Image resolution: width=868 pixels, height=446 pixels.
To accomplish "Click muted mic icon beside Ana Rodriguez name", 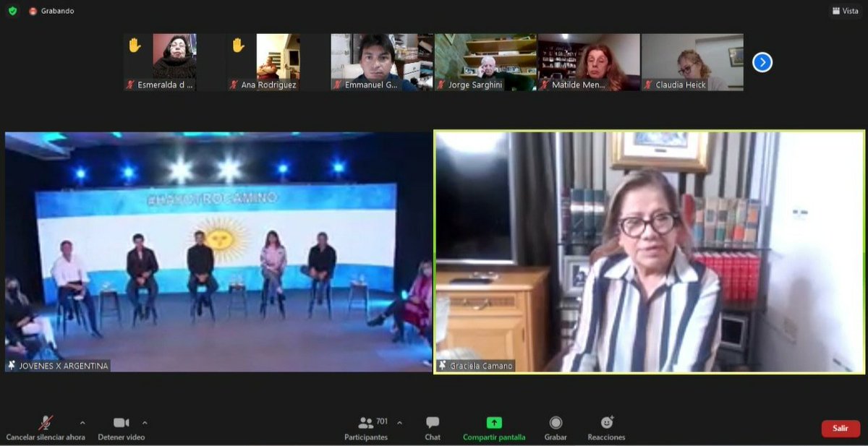I will pyautogui.click(x=234, y=85).
